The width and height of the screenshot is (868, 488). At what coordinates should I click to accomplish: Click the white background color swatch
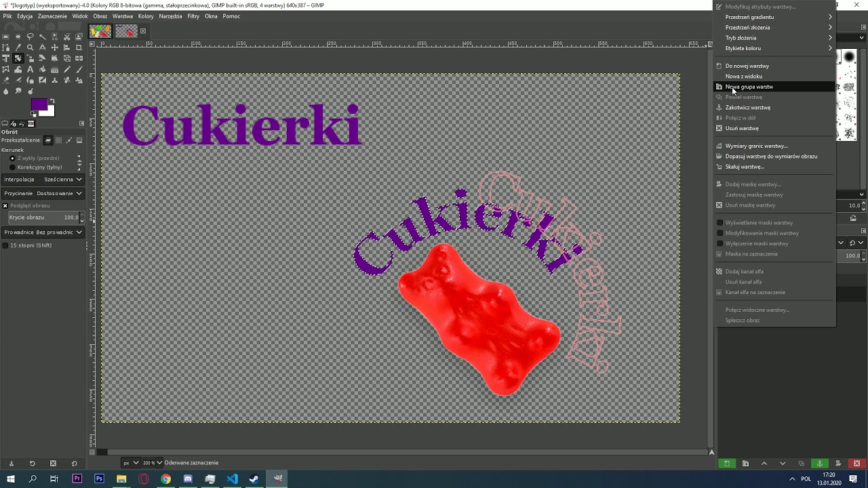pyautogui.click(x=50, y=113)
